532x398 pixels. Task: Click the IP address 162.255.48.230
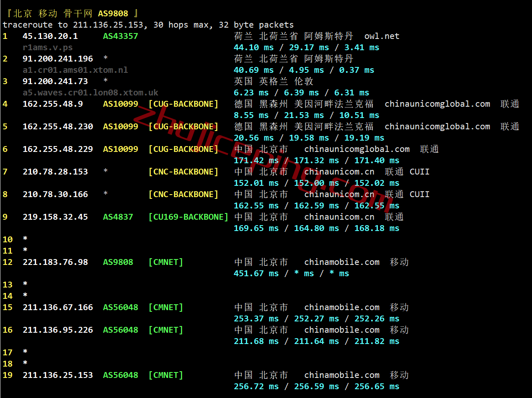point(58,126)
